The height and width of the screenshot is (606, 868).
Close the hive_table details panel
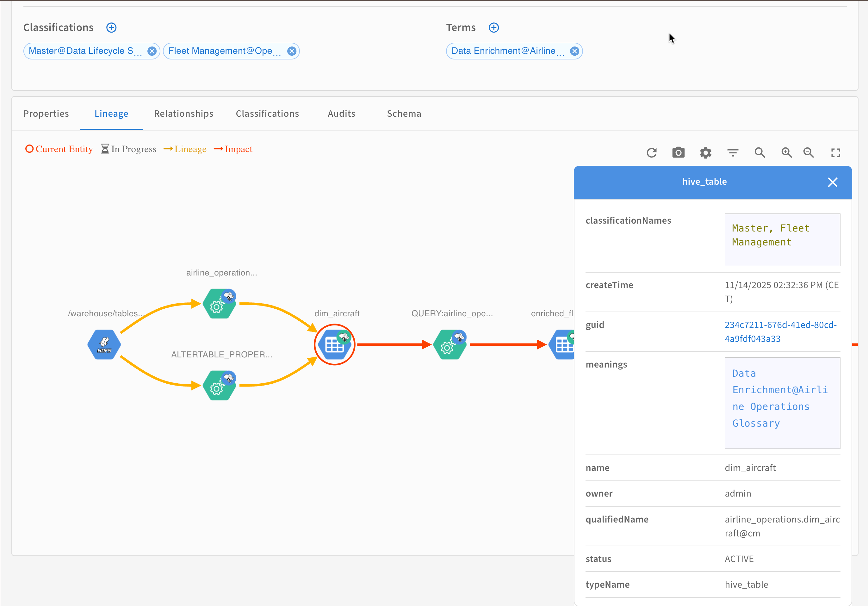click(x=833, y=182)
